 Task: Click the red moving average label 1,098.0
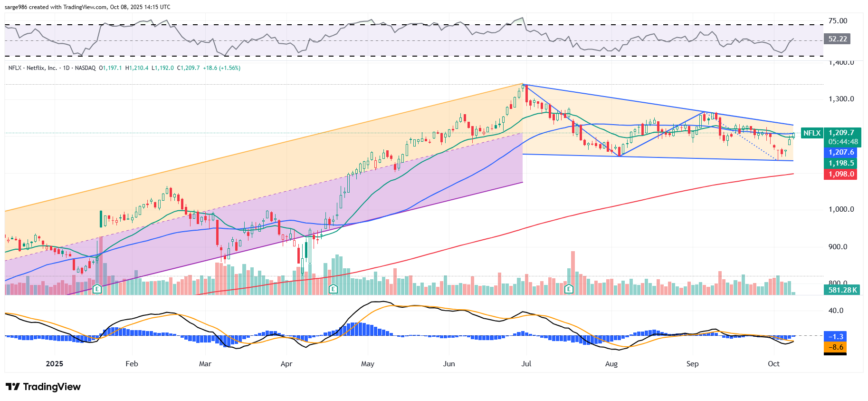point(841,174)
